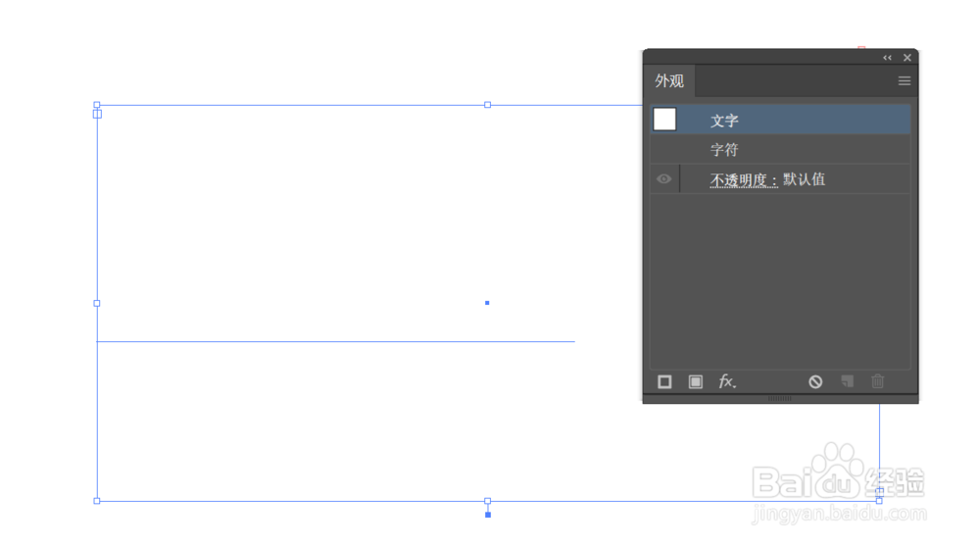This screenshot has height=547, width=980.
Task: Toggle the opacity row eye visibility
Action: tap(663, 178)
